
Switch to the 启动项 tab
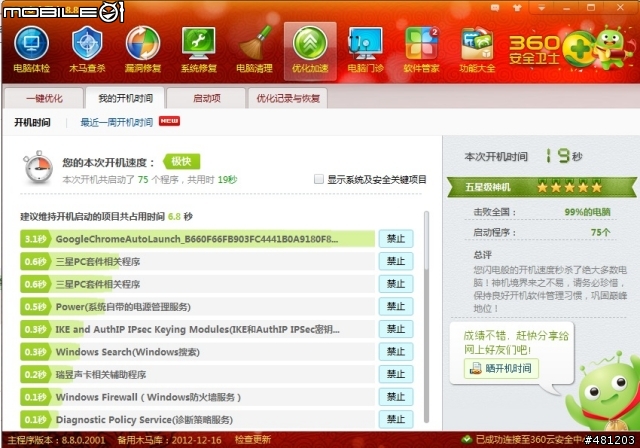(x=207, y=98)
